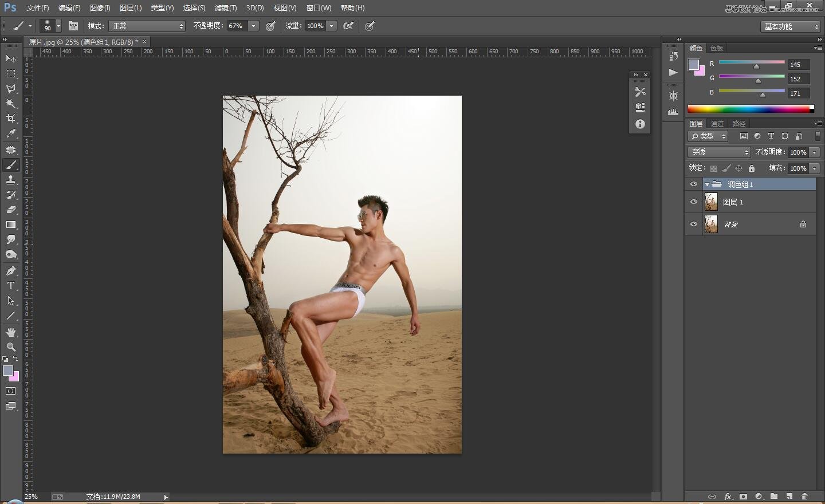825x504 pixels.
Task: Select the 图层 1 thumbnail
Action: 711,202
